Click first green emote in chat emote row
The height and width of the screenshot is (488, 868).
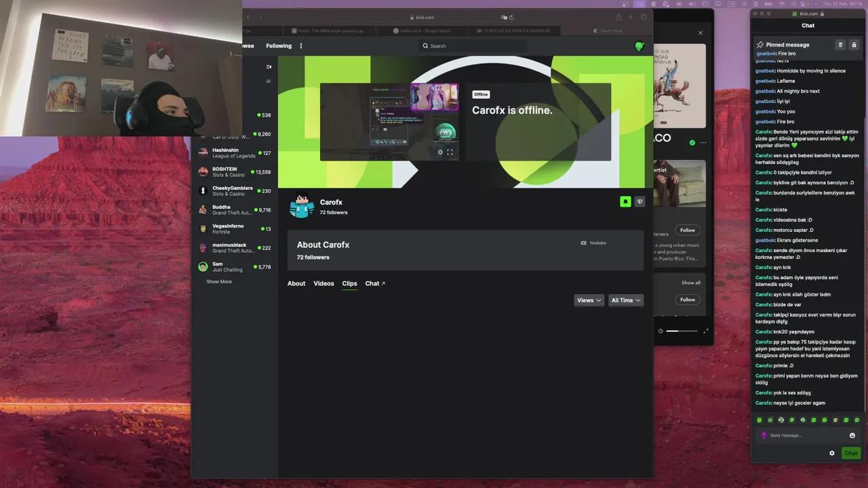click(759, 420)
